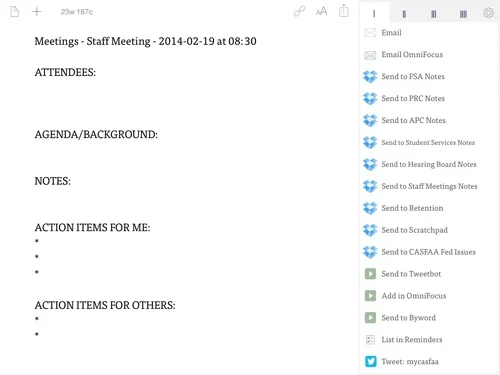
Task: Click Dropbox icon for Send to Scratchpad
Action: point(370,230)
